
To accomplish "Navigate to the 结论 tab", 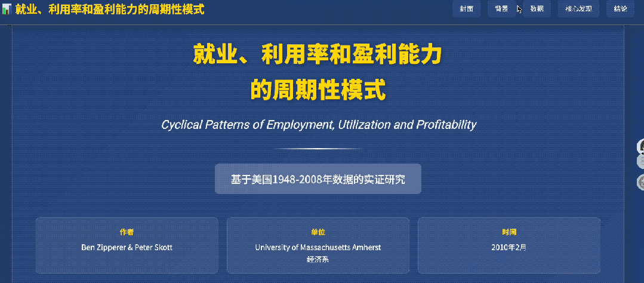I will (x=620, y=9).
